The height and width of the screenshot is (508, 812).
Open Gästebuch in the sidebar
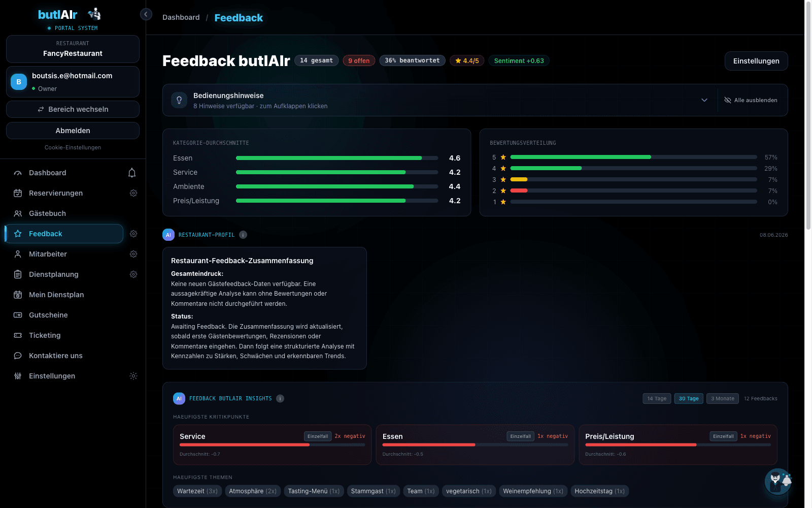pos(47,213)
